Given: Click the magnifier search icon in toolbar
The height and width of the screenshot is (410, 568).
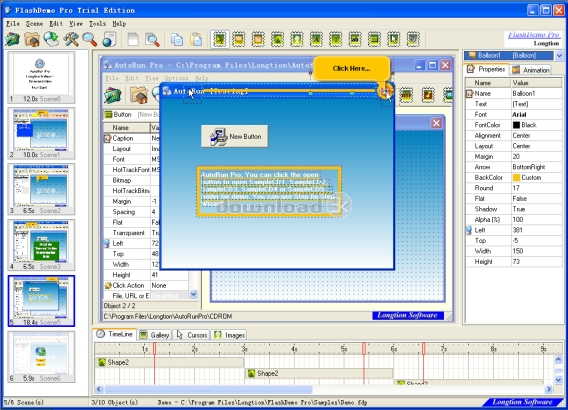Looking at the screenshot, I should [89, 39].
